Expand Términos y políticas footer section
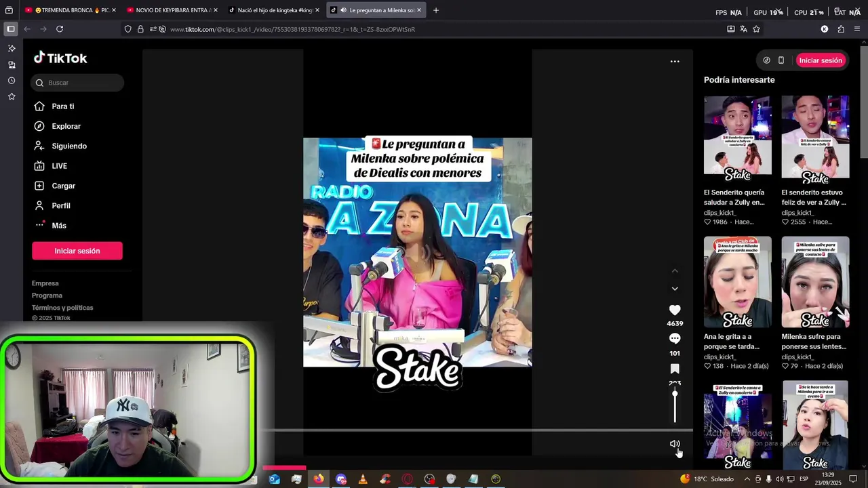This screenshot has height=488, width=868. click(x=62, y=308)
